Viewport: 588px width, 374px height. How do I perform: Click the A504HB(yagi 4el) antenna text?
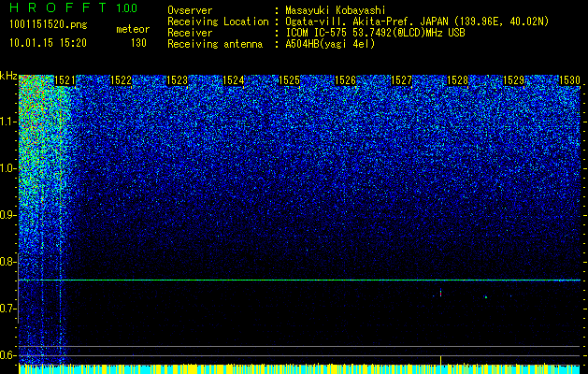pyautogui.click(x=330, y=44)
